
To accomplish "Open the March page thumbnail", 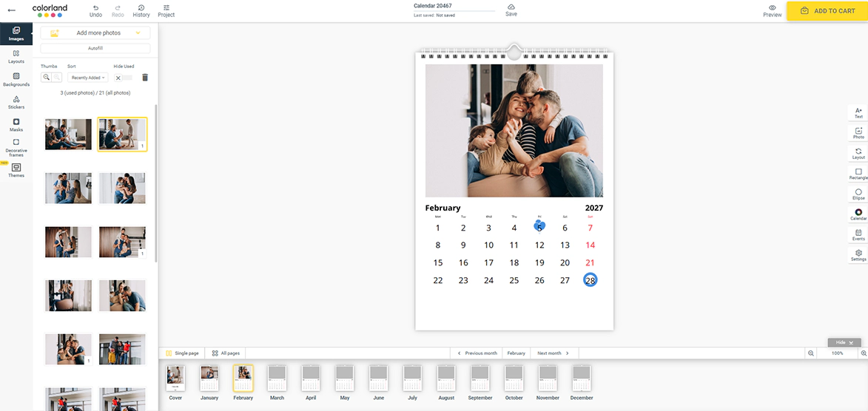I will coord(277,379).
